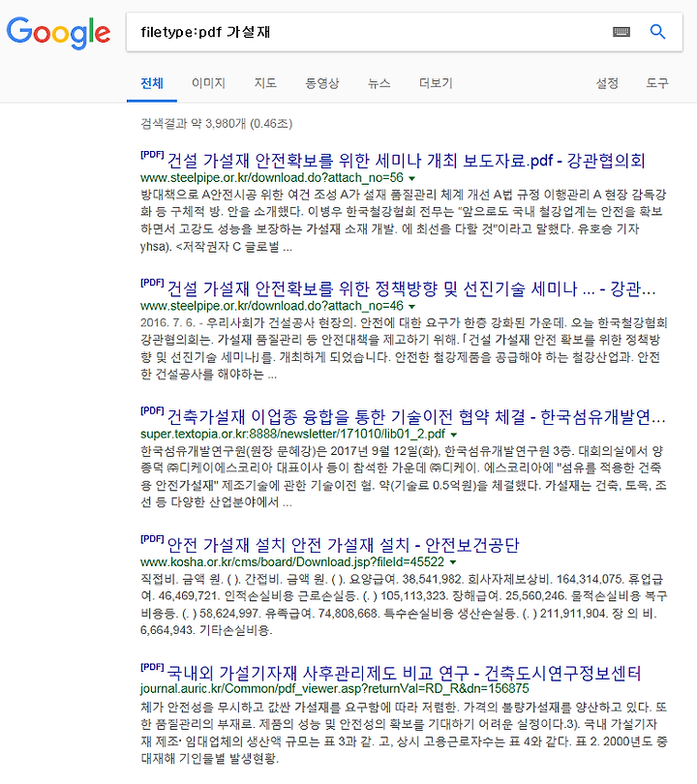Click URL journal.auric.kr/Common/pdf_viewer.asp
This screenshot has width=697, height=784.
pyautogui.click(x=335, y=689)
